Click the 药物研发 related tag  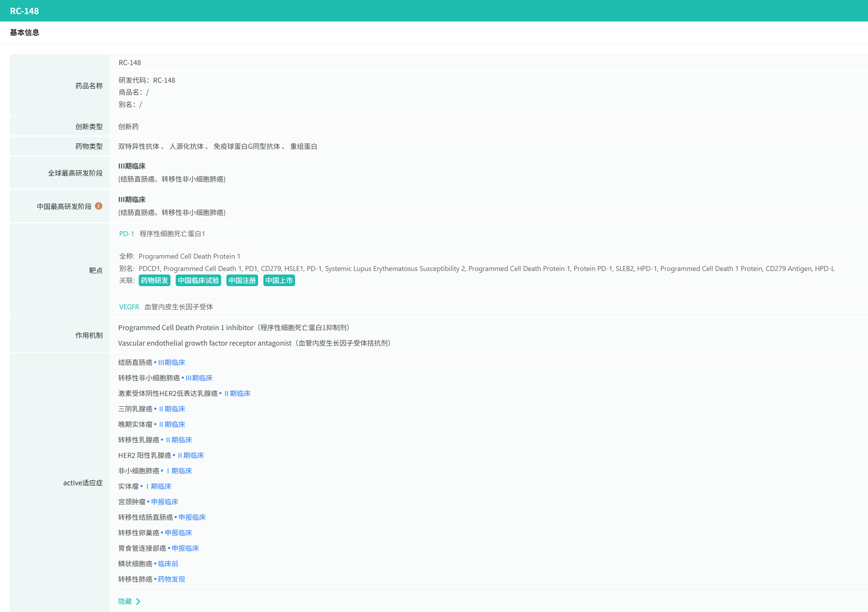[154, 280]
